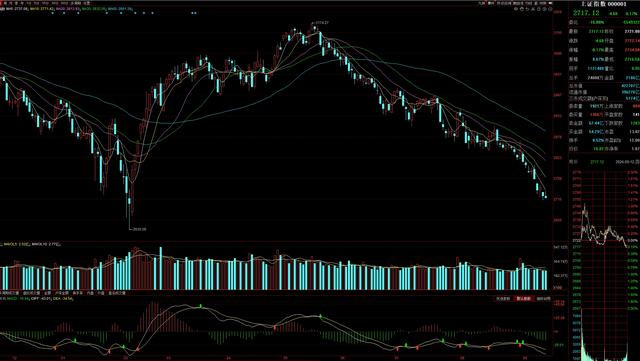Click the cyan MA60 moving average label

pos(120,9)
